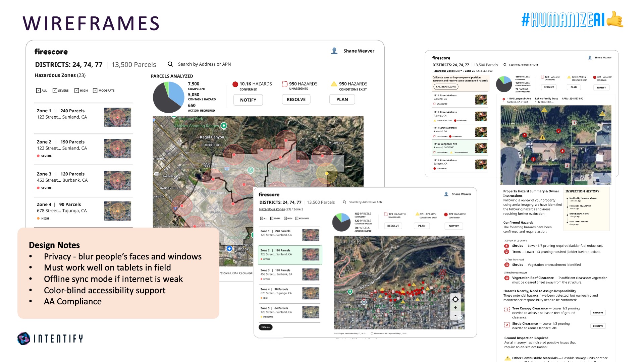Click the PLAN button in the large wireframe
This screenshot has width=644, height=362.
tap(342, 100)
